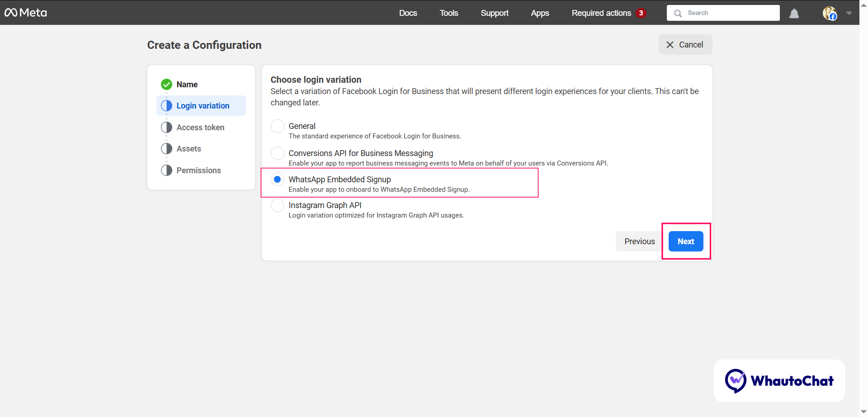The height and width of the screenshot is (417, 868).
Task: Select the Access token step icon
Action: [166, 127]
